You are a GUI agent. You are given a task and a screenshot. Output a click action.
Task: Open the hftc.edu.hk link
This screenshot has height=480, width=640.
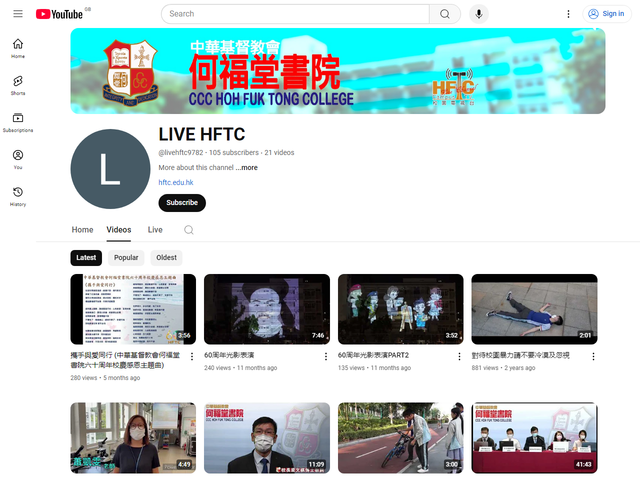(x=176, y=183)
